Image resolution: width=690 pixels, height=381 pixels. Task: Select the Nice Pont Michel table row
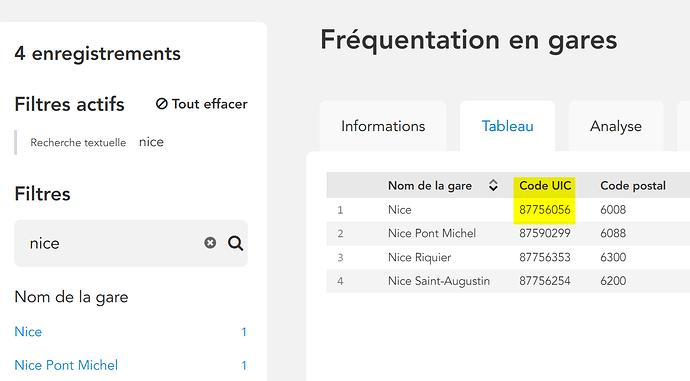(x=508, y=233)
